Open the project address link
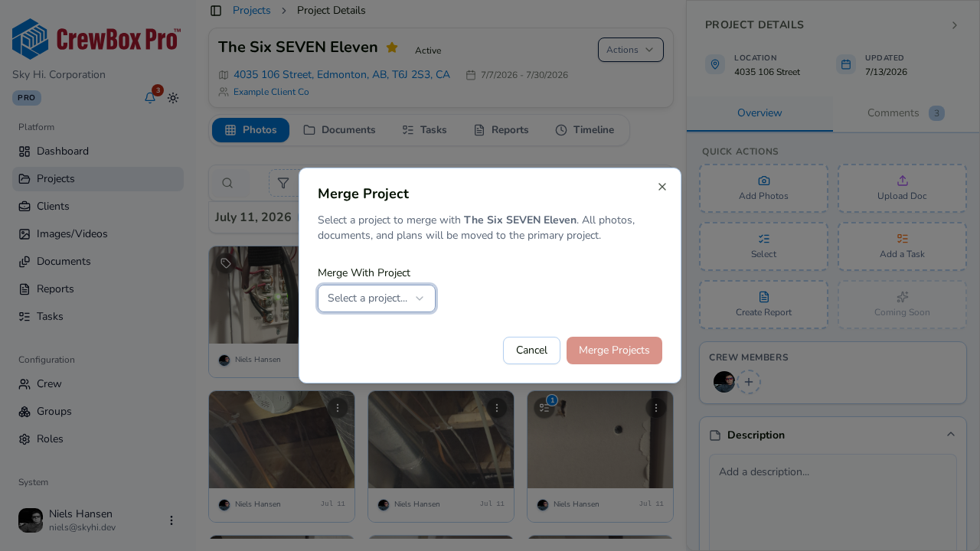This screenshot has height=551, width=980. pyautogui.click(x=341, y=75)
